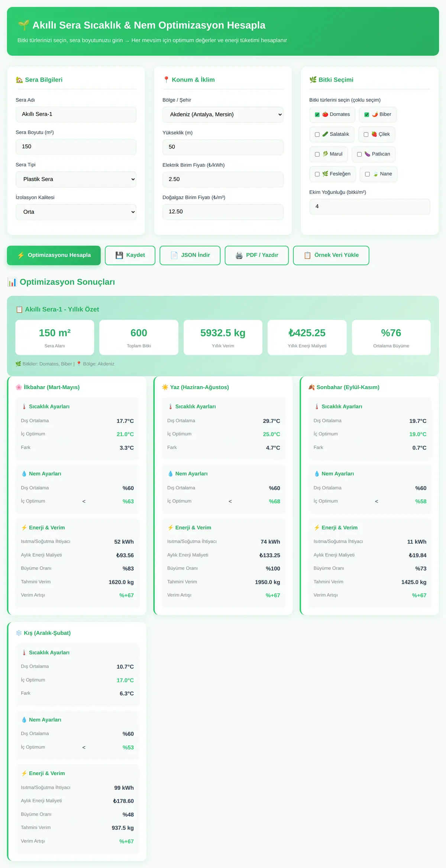Screen dimensions: 446x868
Task: Load sample data via Örnek Veri Yükle
Action: [331, 255]
